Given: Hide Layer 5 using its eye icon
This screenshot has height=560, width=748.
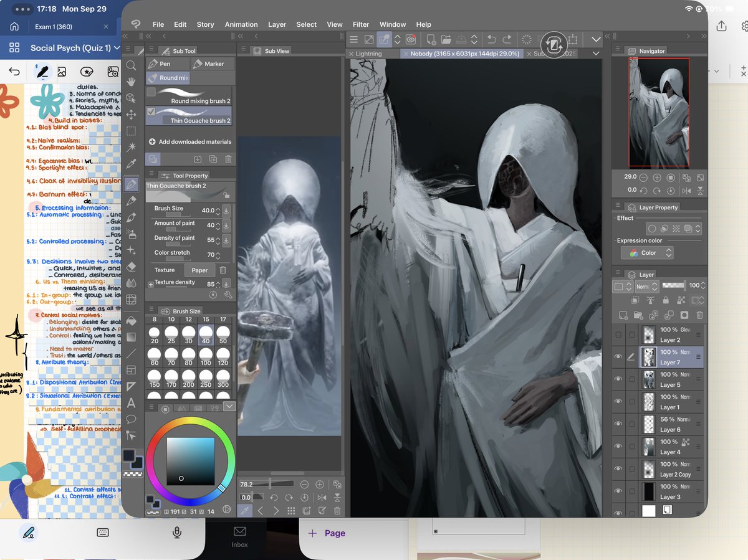Looking at the screenshot, I should (618, 379).
